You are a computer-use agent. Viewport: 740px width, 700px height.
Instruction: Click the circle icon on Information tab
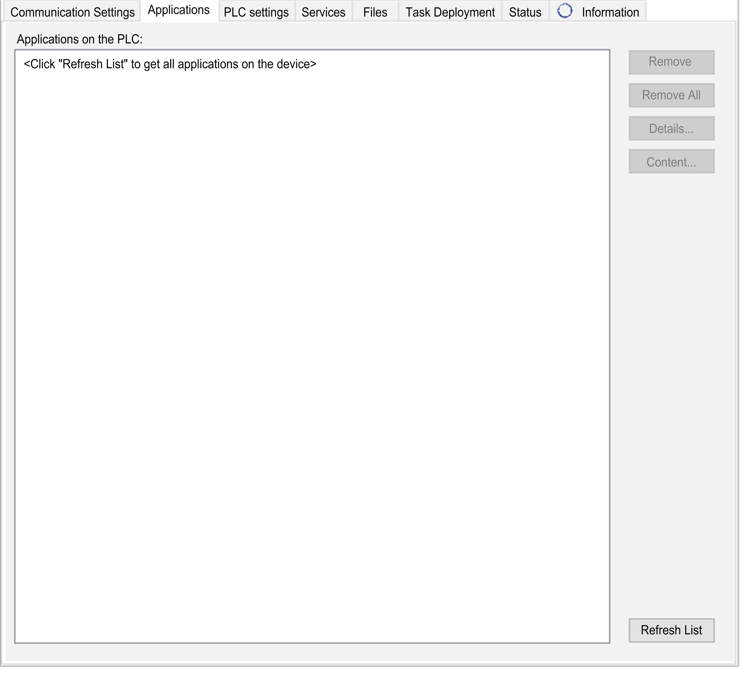(x=565, y=10)
